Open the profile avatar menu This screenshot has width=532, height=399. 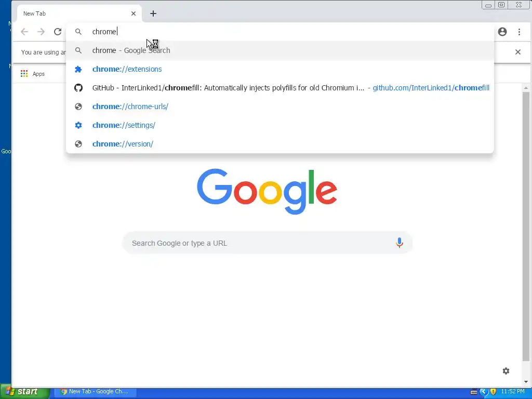502,32
